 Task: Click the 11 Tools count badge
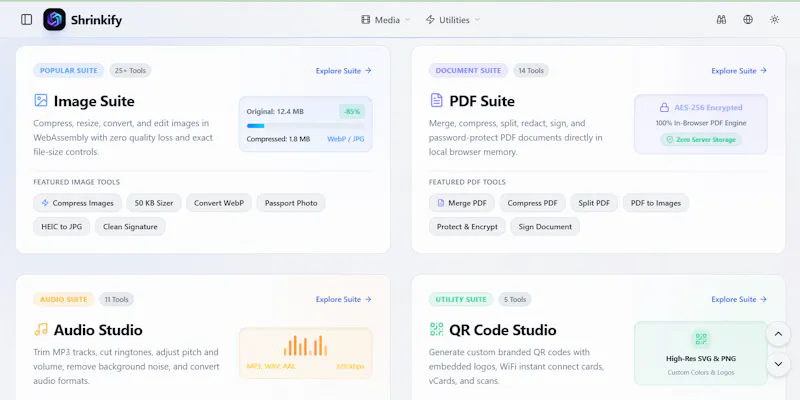117,299
